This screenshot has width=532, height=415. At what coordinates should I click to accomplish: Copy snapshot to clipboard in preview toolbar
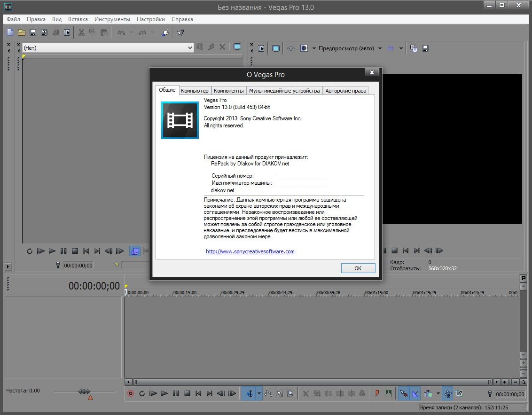(414, 48)
